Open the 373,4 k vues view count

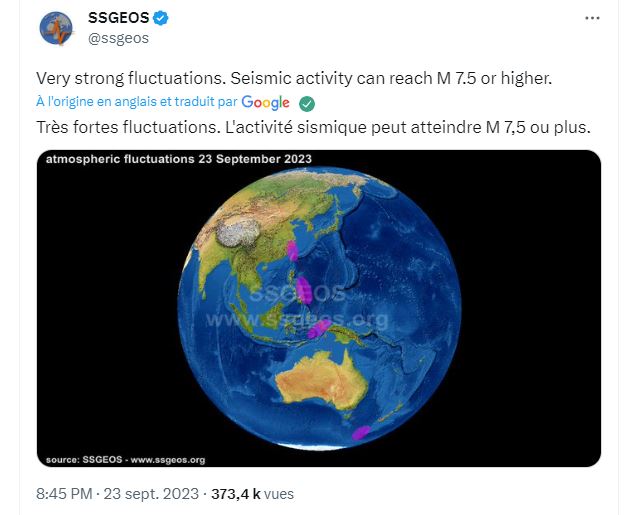252,494
